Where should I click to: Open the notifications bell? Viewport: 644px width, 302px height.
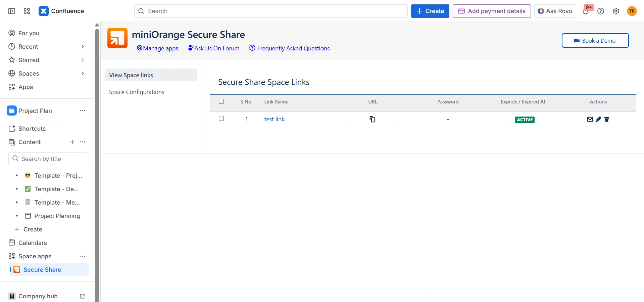coord(586,11)
